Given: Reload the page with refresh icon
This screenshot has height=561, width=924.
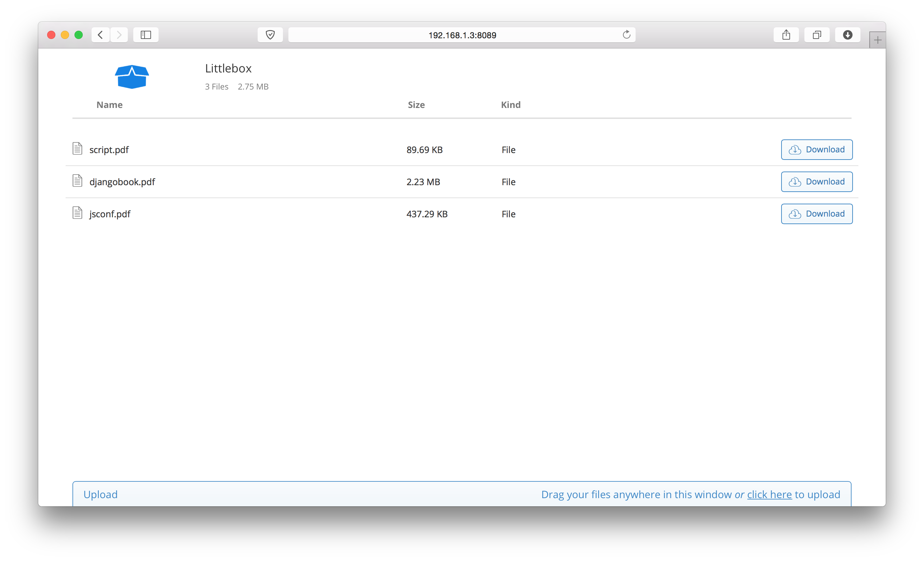Looking at the screenshot, I should tap(626, 35).
